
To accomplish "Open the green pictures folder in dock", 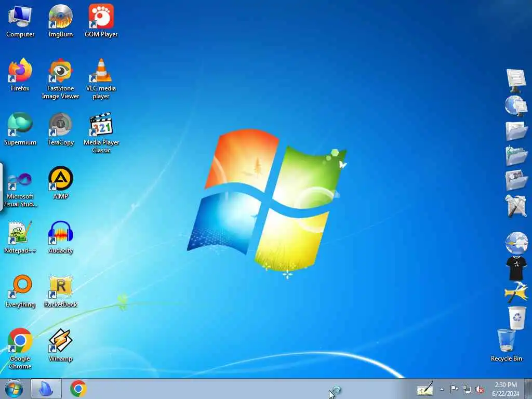I will [516, 156].
